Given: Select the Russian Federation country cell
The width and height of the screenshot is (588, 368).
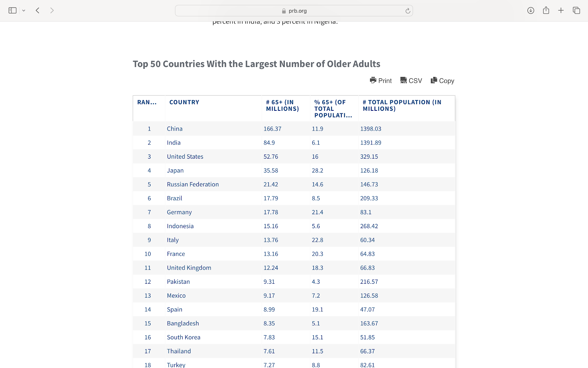Looking at the screenshot, I should [x=193, y=184].
